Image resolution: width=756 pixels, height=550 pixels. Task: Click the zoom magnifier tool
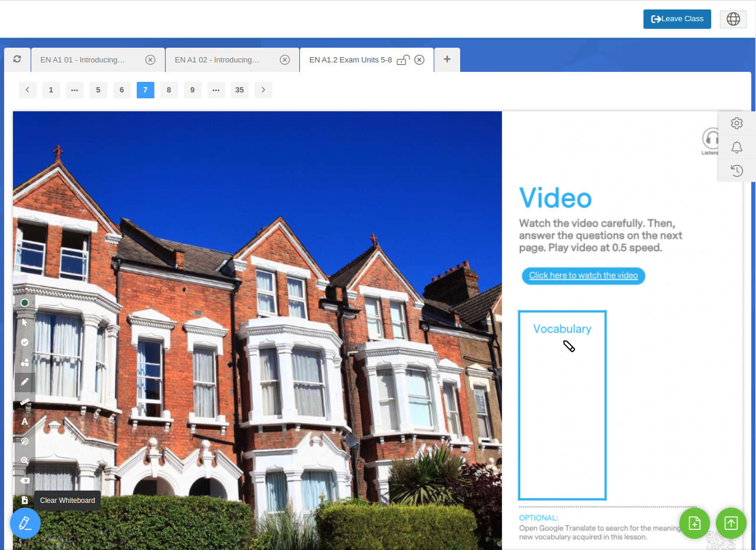click(24, 460)
